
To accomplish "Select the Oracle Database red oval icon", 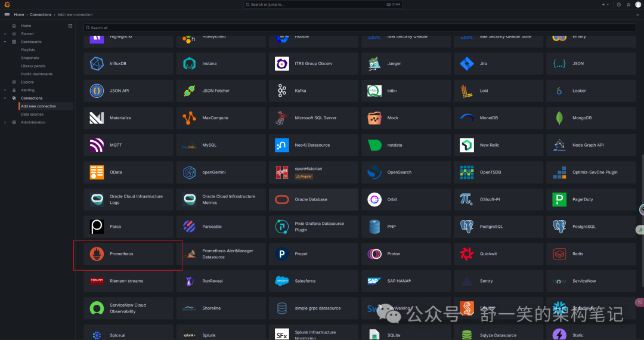I will (x=281, y=200).
